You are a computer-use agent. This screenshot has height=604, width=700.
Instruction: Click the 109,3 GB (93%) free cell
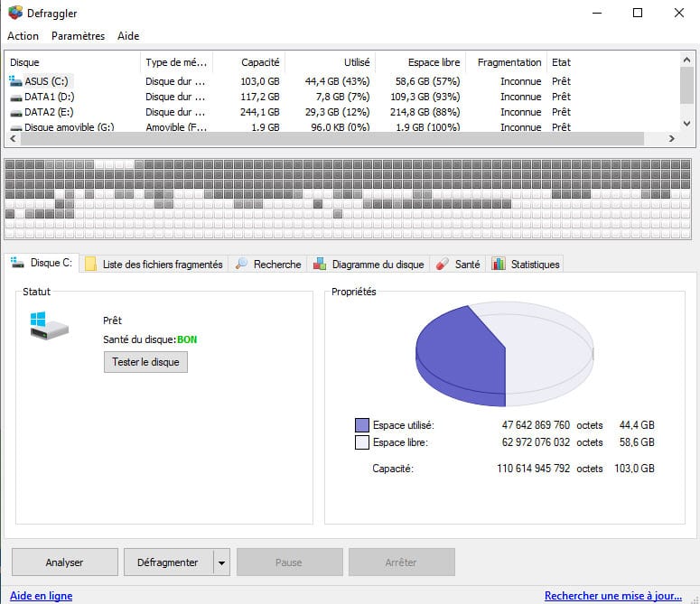(425, 97)
